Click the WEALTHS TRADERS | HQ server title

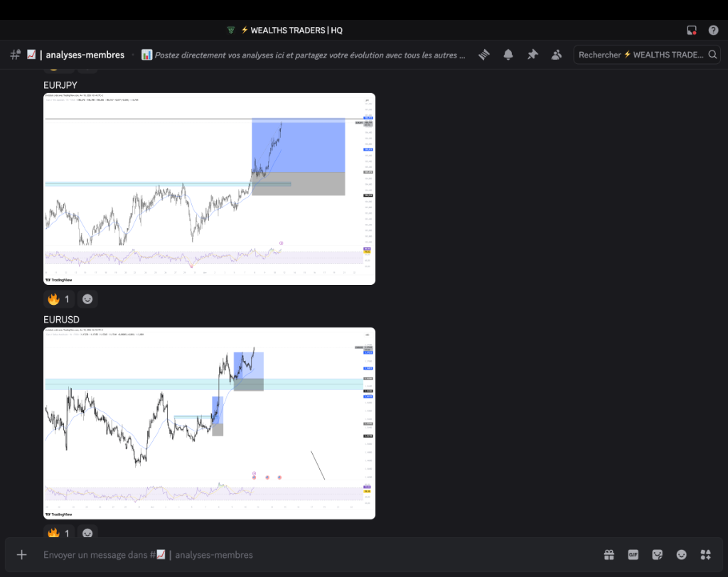coord(296,30)
